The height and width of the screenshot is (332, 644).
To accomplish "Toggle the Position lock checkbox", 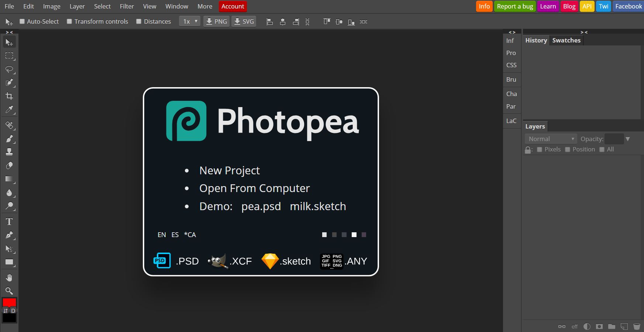I will (x=568, y=149).
